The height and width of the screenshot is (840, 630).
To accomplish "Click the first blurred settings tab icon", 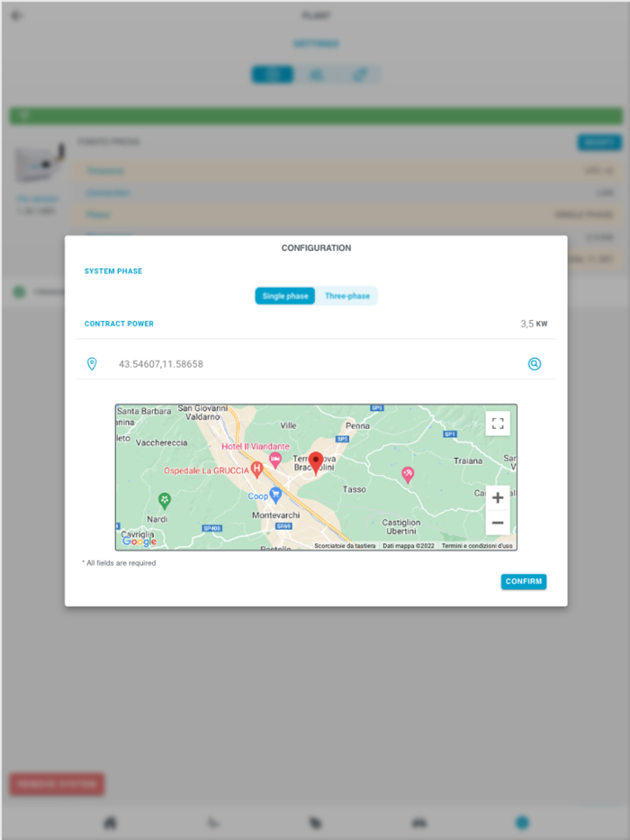I will point(273,75).
